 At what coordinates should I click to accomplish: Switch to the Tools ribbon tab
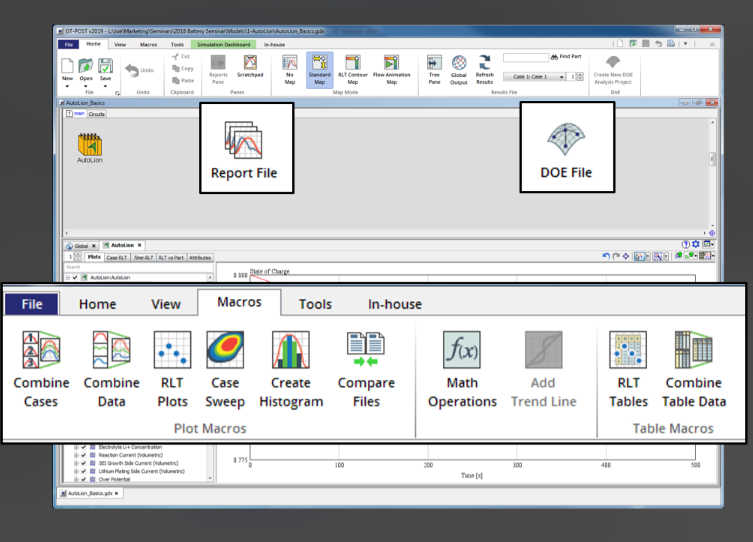coord(315,304)
